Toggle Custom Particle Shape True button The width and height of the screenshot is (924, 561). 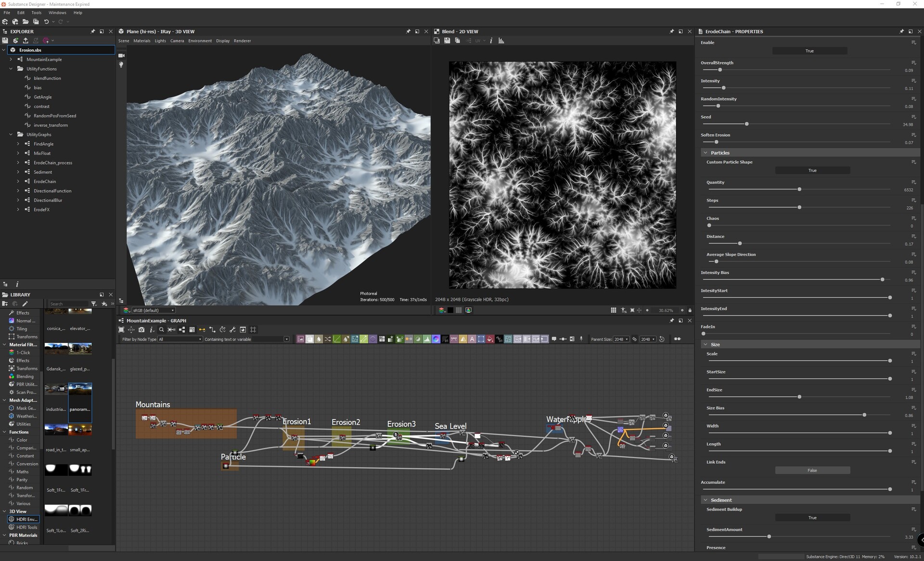click(812, 170)
